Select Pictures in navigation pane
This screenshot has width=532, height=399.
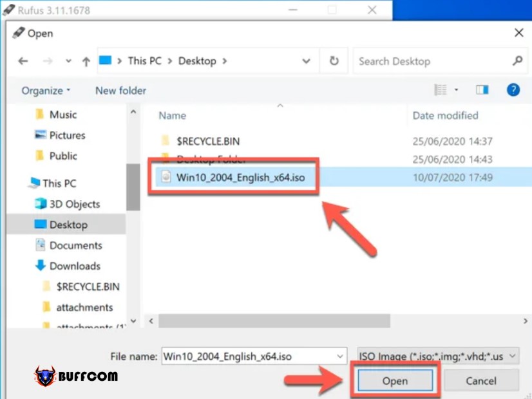pos(67,135)
